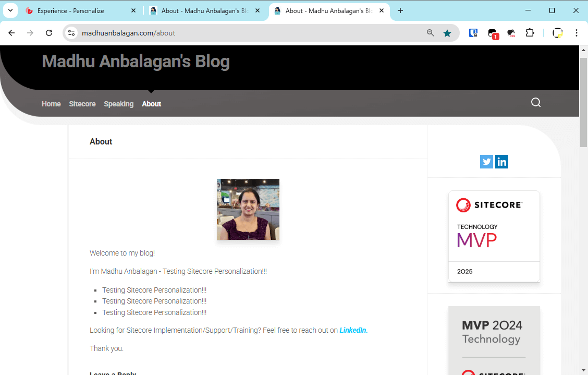This screenshot has height=375, width=588.
Task: Click the blog search magnifier icon
Action: pos(535,102)
